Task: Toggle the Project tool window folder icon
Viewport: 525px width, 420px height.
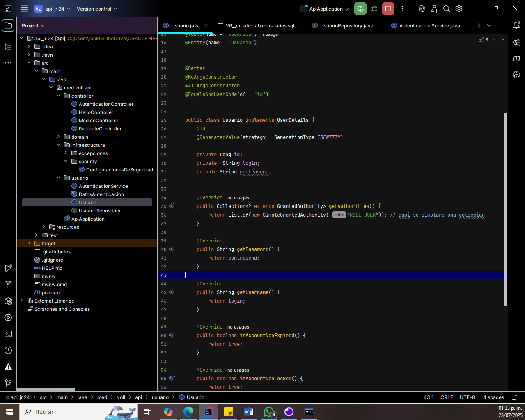Action: (8, 25)
